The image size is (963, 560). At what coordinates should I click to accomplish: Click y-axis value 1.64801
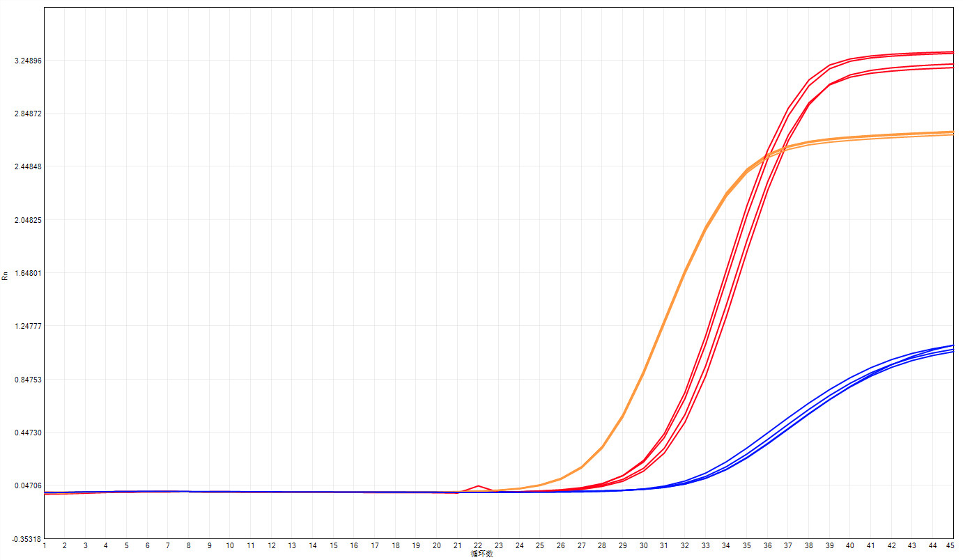click(x=28, y=273)
